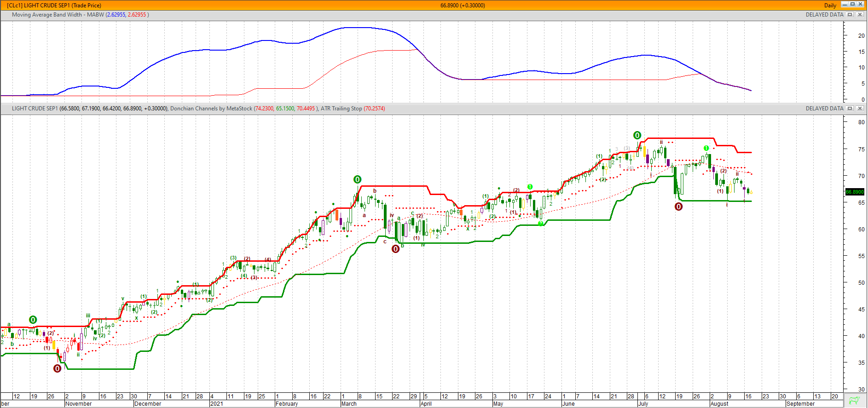Select green circled 0 marker above July high
Screen dimensions: 868x408
click(637, 135)
